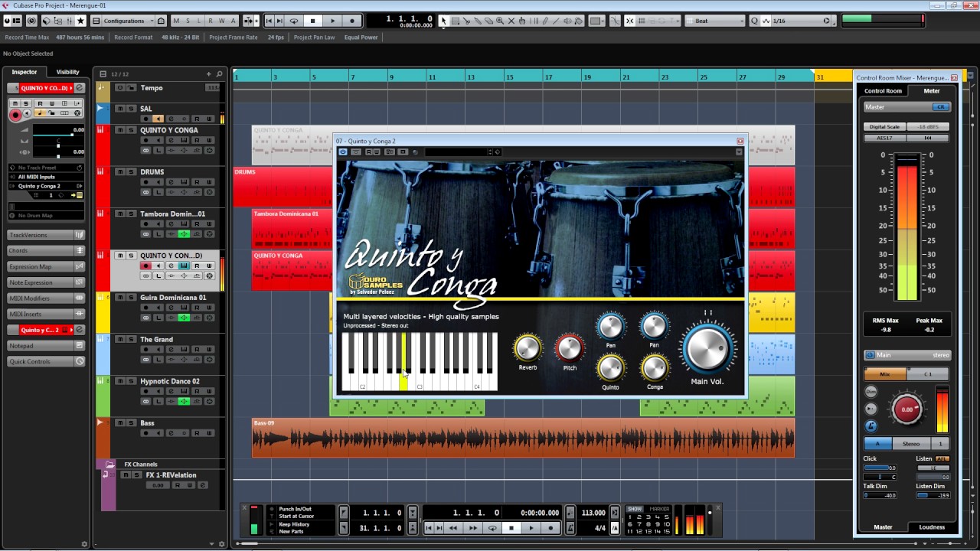Adjust the Control Room level red knob
The image size is (980, 551).
coord(907,409)
